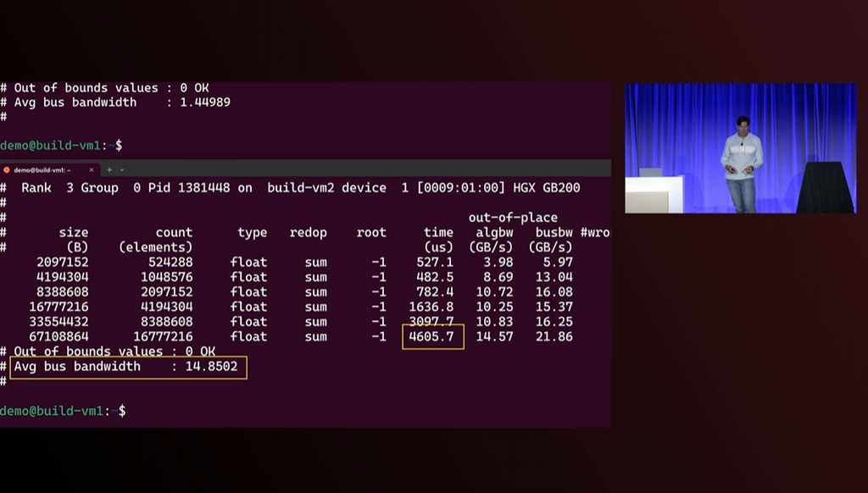Viewport: 868px width, 493px height.
Task: Click the size value 67108864
Action: [58, 336]
